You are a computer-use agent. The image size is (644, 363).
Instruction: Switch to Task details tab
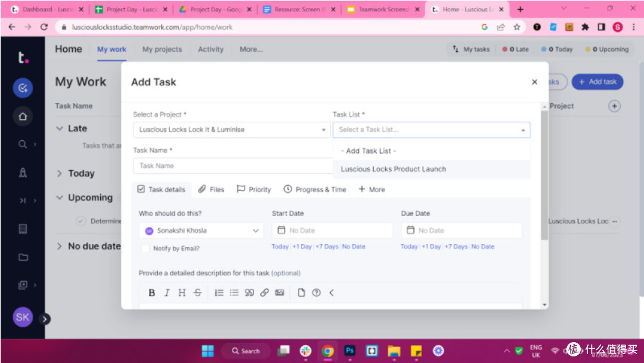click(162, 189)
